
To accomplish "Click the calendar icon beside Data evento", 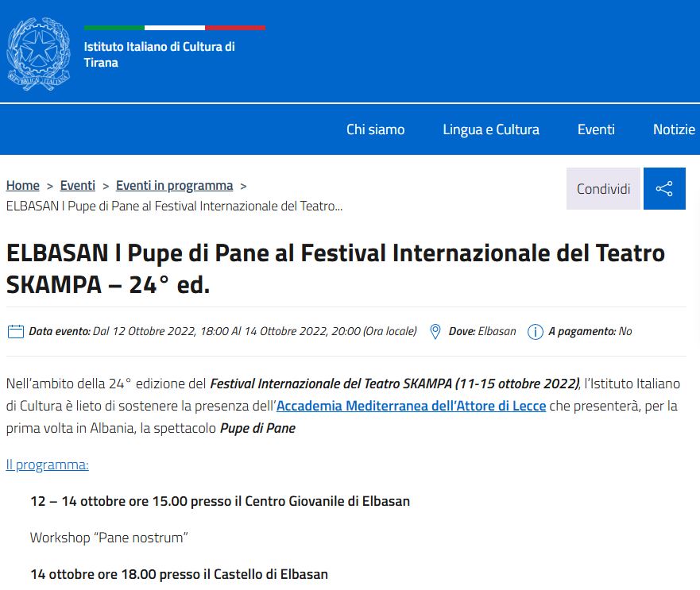I will [15, 331].
